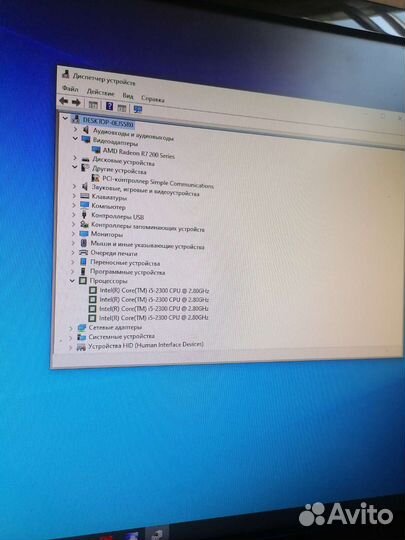Open the Help question-mark toolbar icon
The image size is (405, 540).
point(109,106)
